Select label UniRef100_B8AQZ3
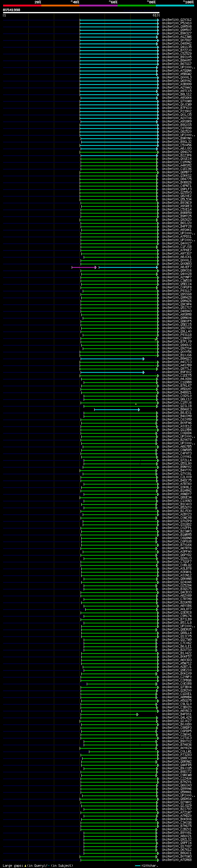This screenshot has height=868, width=197. click(176, 358)
